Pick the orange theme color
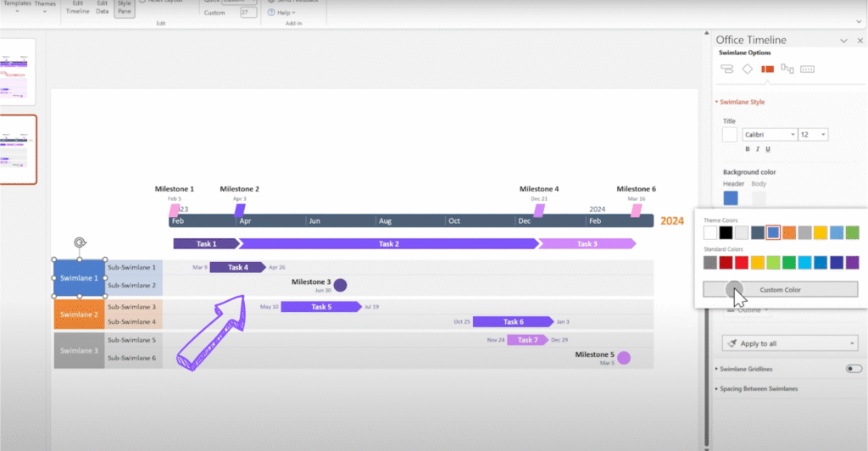Screen dimensions: 868x451 [789, 232]
